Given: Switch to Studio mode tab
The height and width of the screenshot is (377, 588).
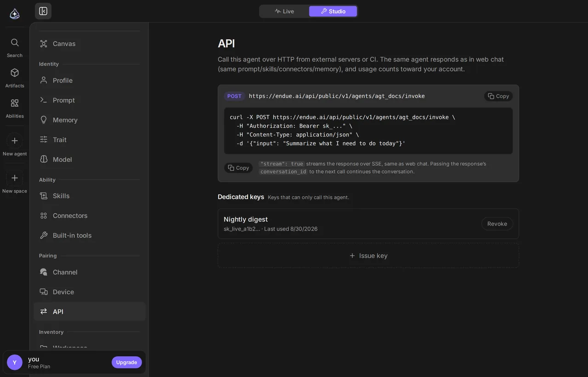Looking at the screenshot, I should (333, 11).
